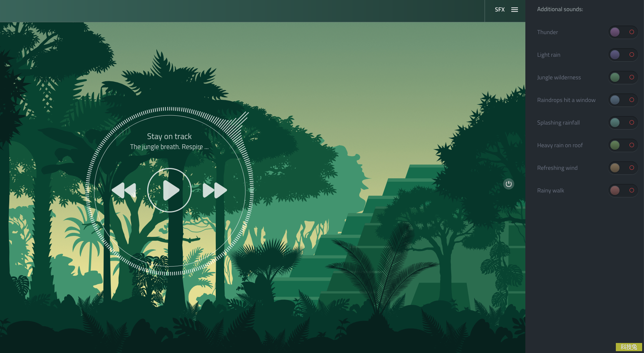This screenshot has height=353, width=644.
Task: Open the SFX menu label
Action: tap(499, 10)
